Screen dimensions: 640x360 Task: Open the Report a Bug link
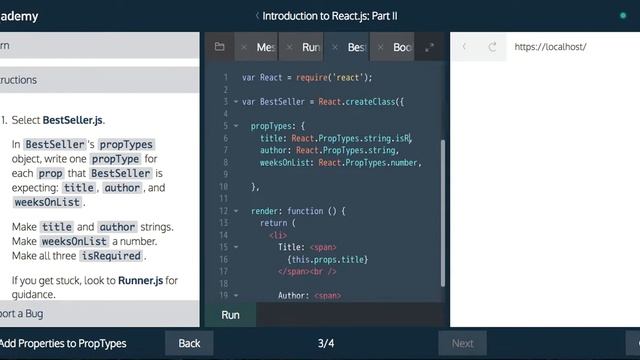pos(22,313)
